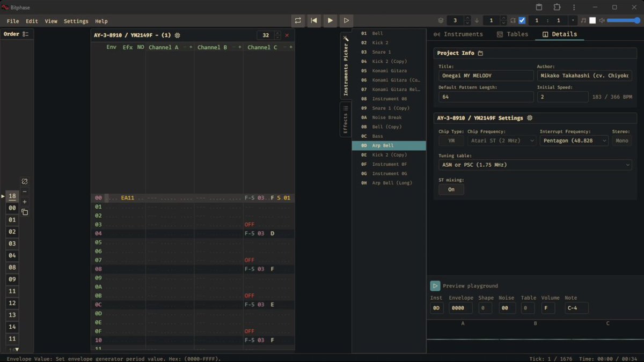Toggle Stereo Mono button

point(622,141)
